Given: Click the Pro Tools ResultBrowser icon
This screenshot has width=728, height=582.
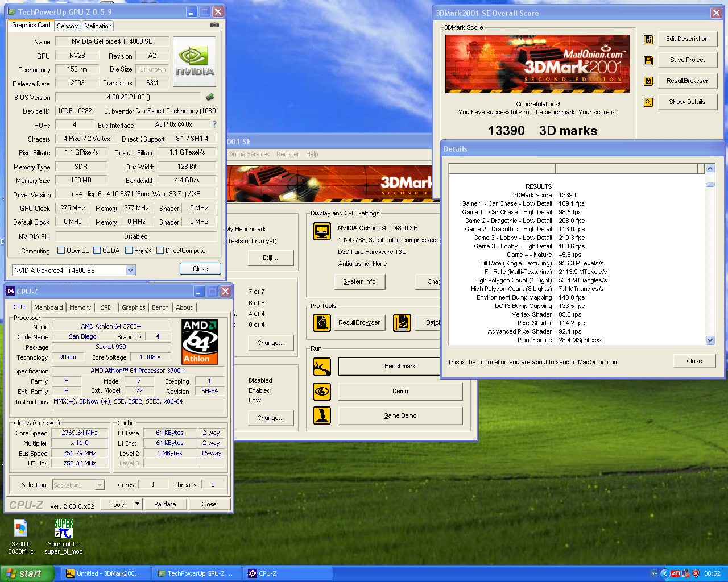Looking at the screenshot, I should [322, 323].
